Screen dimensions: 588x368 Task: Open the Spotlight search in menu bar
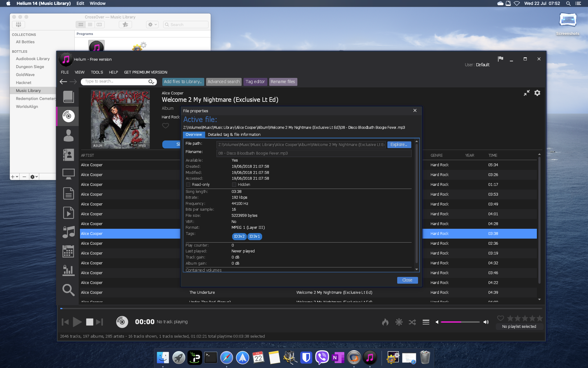pyautogui.click(x=568, y=3)
